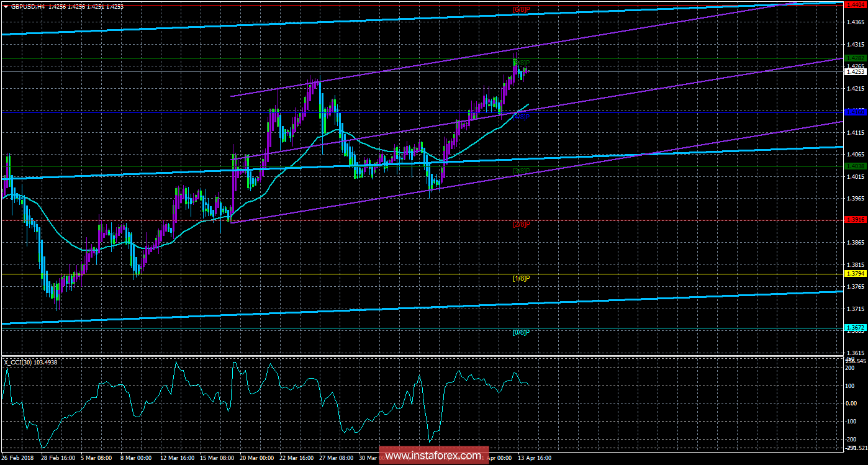This screenshot has height=465, width=868.
Task: Select the blue 1.4160 price label
Action: point(855,112)
